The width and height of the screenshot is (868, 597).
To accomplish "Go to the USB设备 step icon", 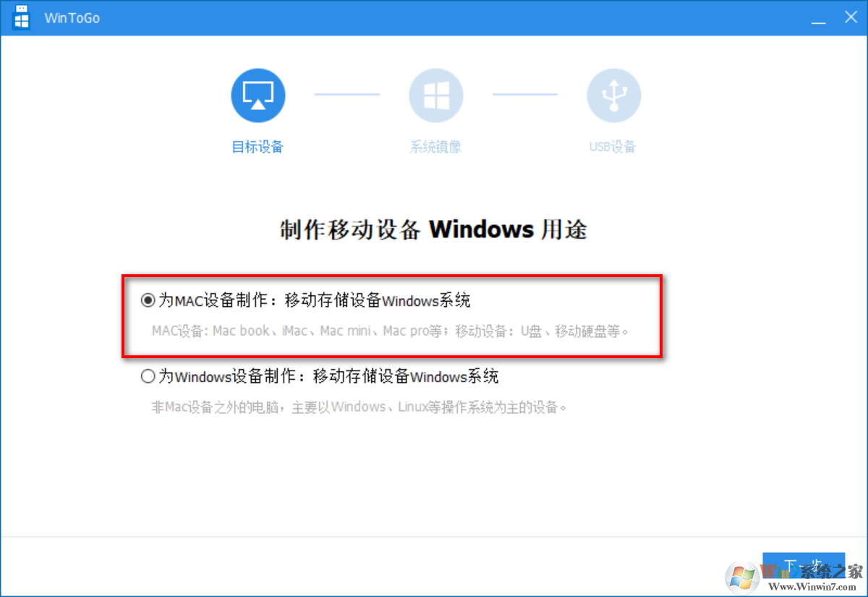I will [613, 94].
